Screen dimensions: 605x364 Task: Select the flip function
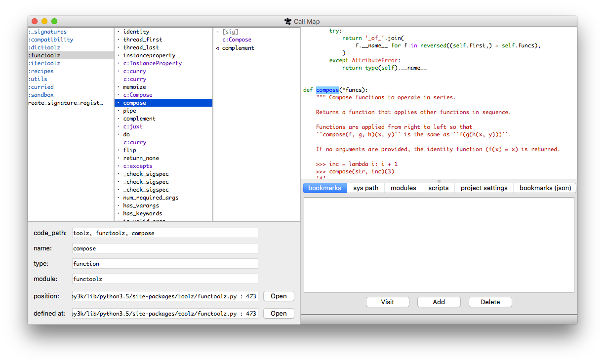click(x=163, y=150)
